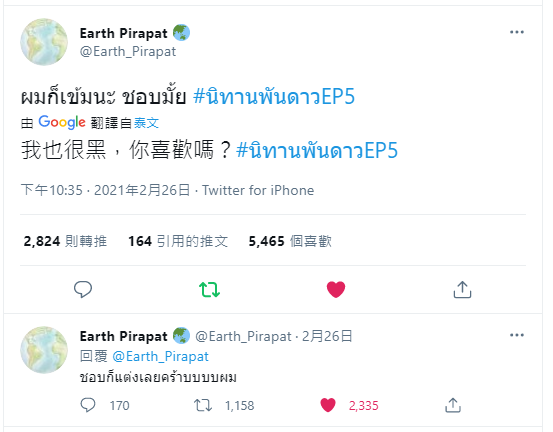
Task: View the 5,465 likes list
Action: pyautogui.click(x=290, y=241)
